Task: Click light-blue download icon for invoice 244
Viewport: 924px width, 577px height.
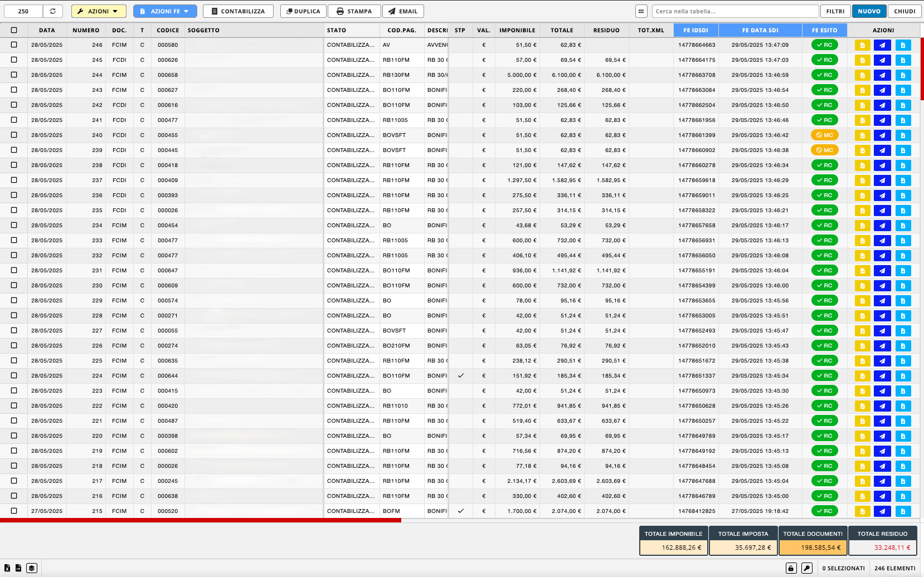Action: (903, 75)
